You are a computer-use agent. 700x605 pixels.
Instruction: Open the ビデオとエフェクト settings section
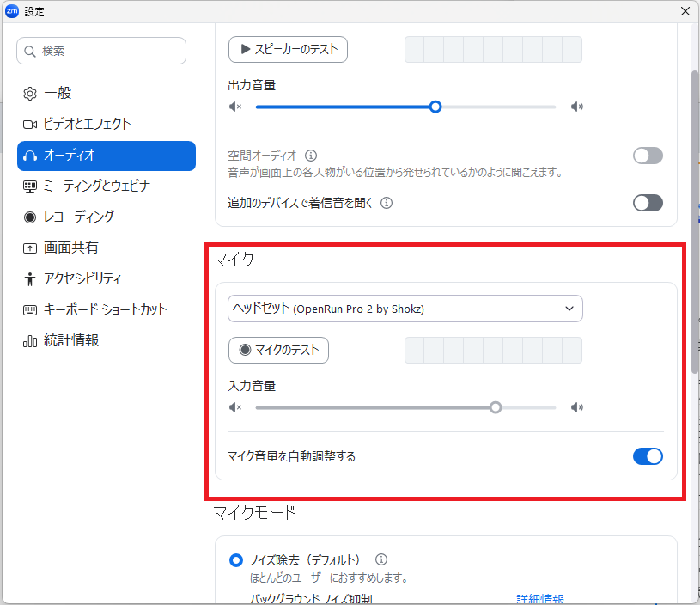point(107,125)
